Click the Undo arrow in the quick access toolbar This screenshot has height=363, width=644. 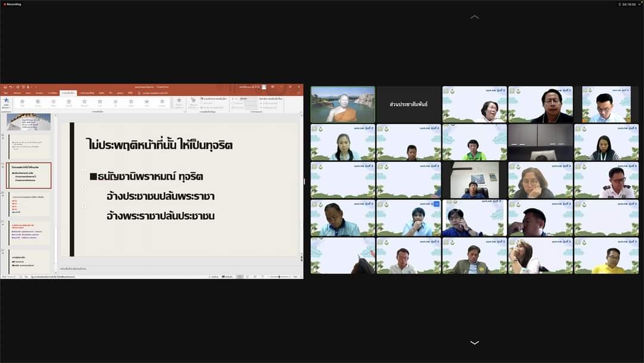tap(10, 87)
